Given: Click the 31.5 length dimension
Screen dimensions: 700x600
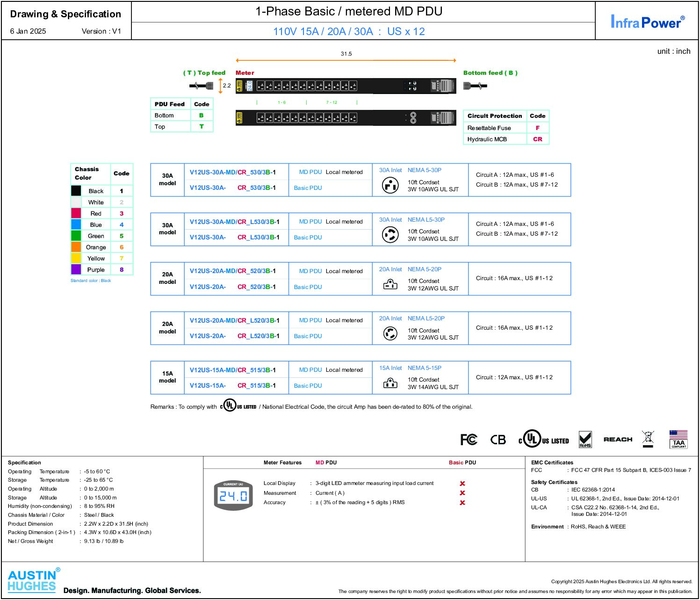Looking at the screenshot, I should (346, 54).
